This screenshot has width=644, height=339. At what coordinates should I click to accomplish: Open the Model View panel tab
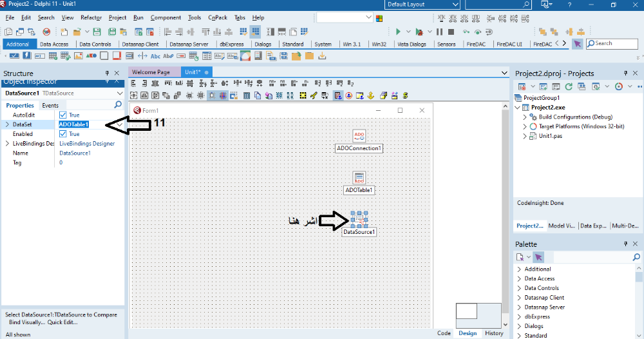(562, 226)
